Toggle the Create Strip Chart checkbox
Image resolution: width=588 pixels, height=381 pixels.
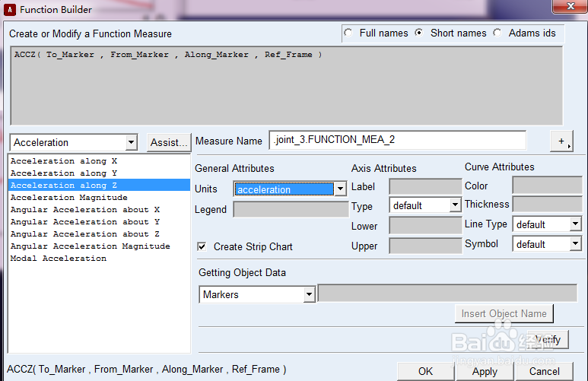202,246
